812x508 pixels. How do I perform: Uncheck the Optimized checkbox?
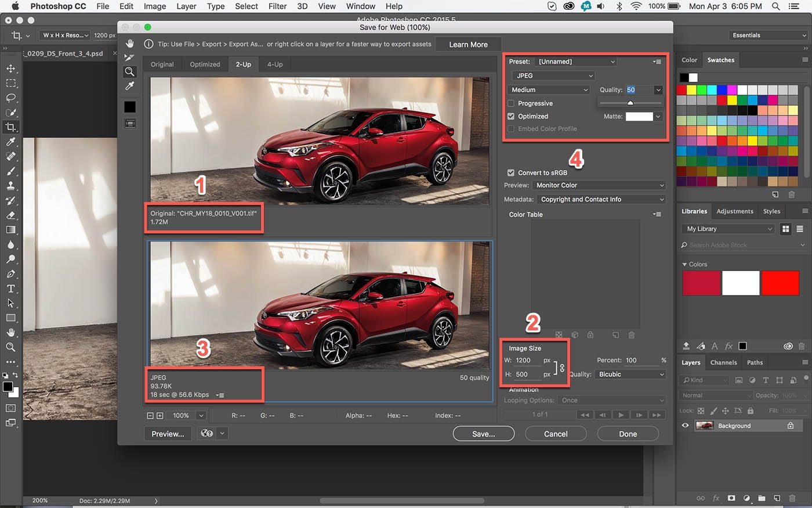click(x=511, y=116)
